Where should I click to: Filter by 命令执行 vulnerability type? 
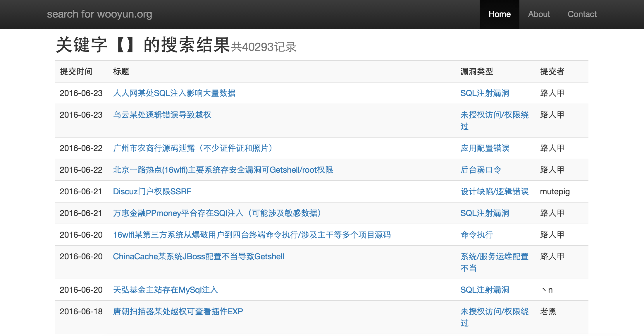tap(476, 235)
